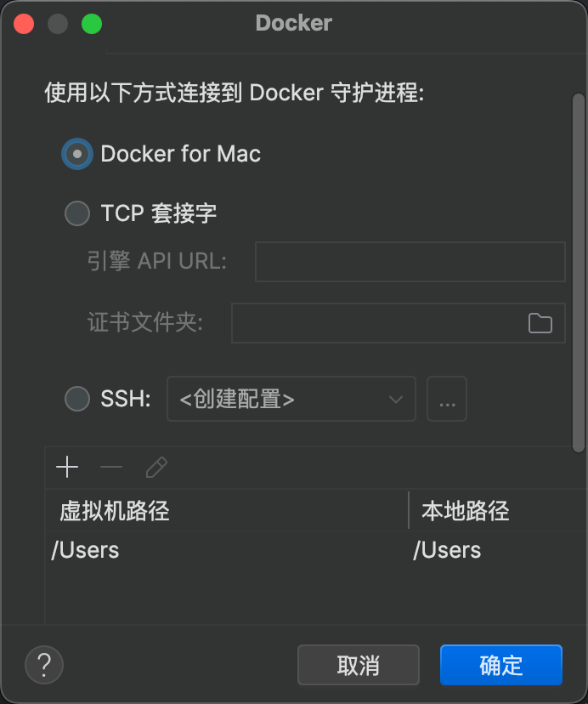Viewport: 588px width, 704px height.
Task: Click the minus icon to remove mapping
Action: coord(111,467)
